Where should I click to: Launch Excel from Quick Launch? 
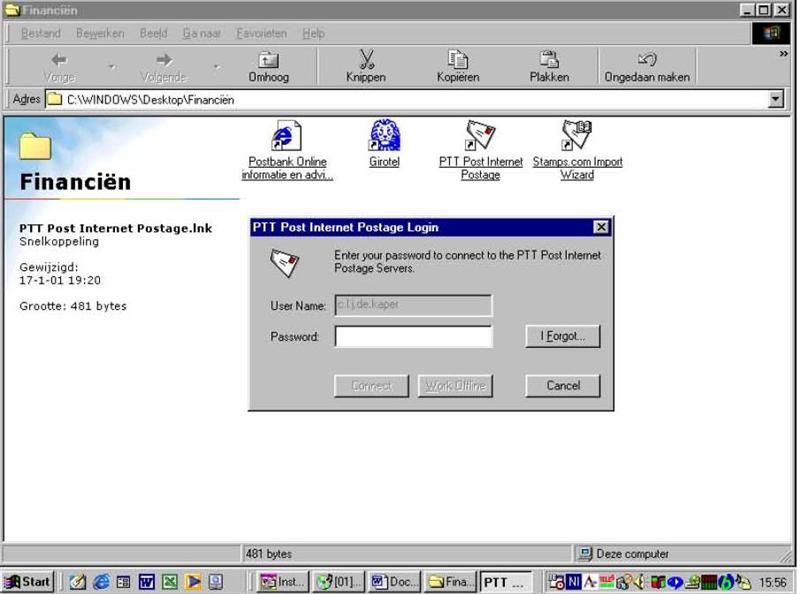169,582
